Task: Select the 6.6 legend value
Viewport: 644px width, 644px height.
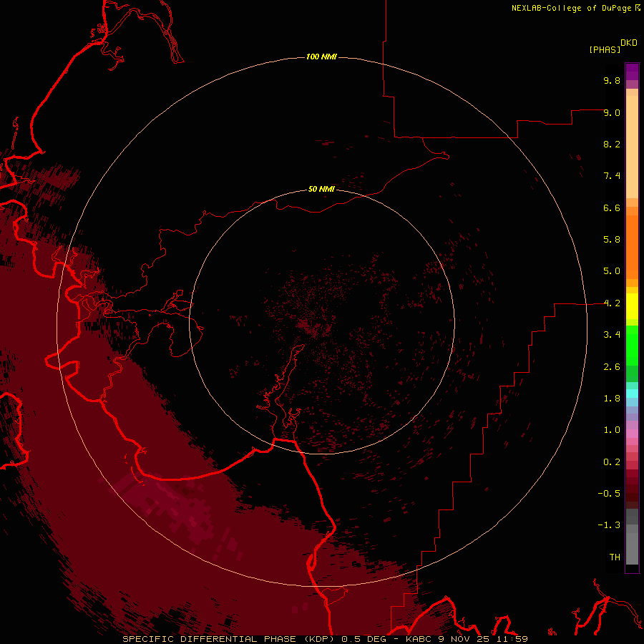Action: coord(612,208)
